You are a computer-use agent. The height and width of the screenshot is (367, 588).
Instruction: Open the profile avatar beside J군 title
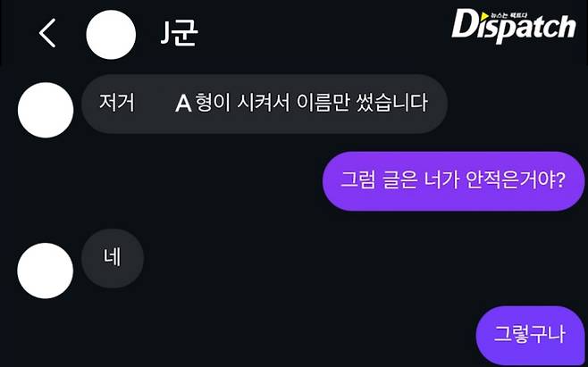click(111, 35)
